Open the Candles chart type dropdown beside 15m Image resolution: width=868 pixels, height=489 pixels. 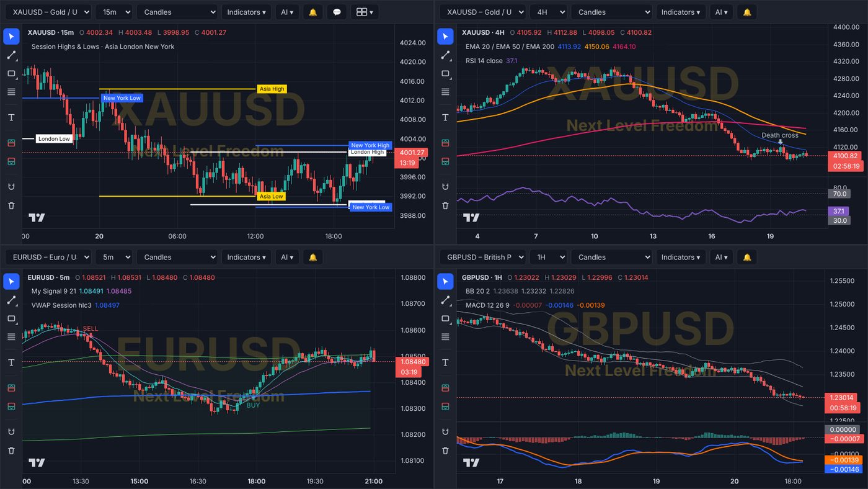tap(177, 12)
